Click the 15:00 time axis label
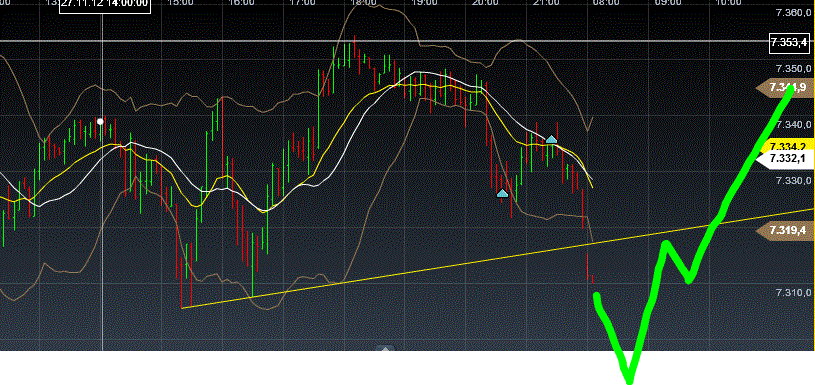This screenshot has width=815, height=385. click(x=181, y=3)
